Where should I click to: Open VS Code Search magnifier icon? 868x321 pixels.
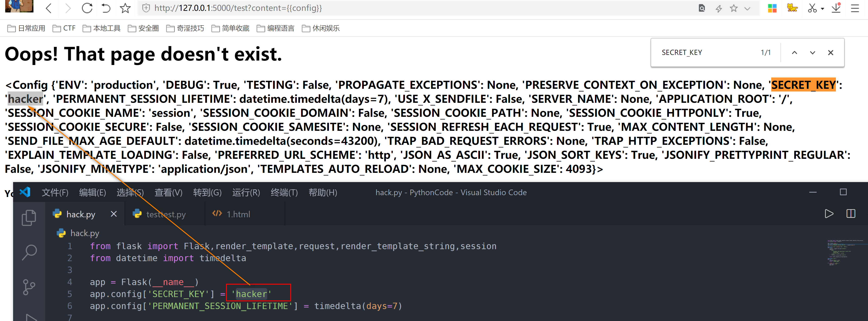pyautogui.click(x=29, y=252)
